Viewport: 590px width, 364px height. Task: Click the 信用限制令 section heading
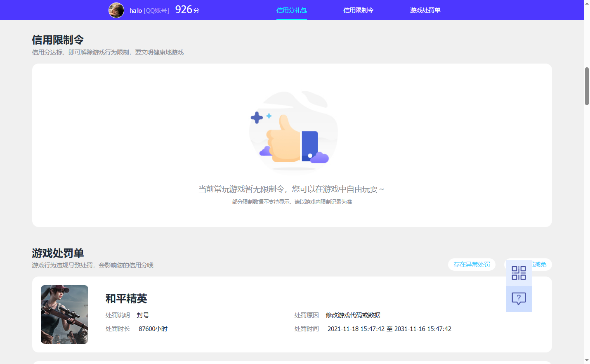pyautogui.click(x=58, y=40)
